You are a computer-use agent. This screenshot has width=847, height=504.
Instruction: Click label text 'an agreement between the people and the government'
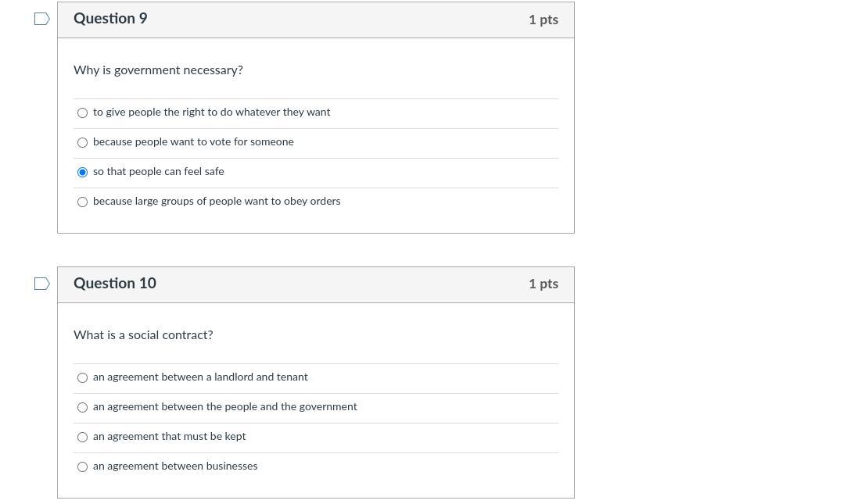pos(224,407)
